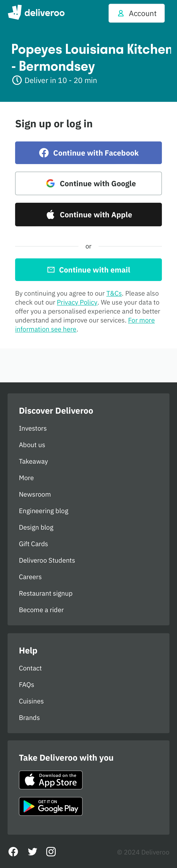The height and width of the screenshot is (868, 177).
Task: Click the Google G icon on login button
Action: tap(50, 183)
